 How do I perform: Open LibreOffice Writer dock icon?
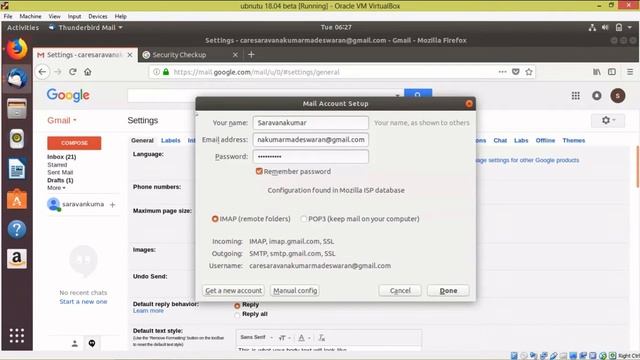(17, 169)
